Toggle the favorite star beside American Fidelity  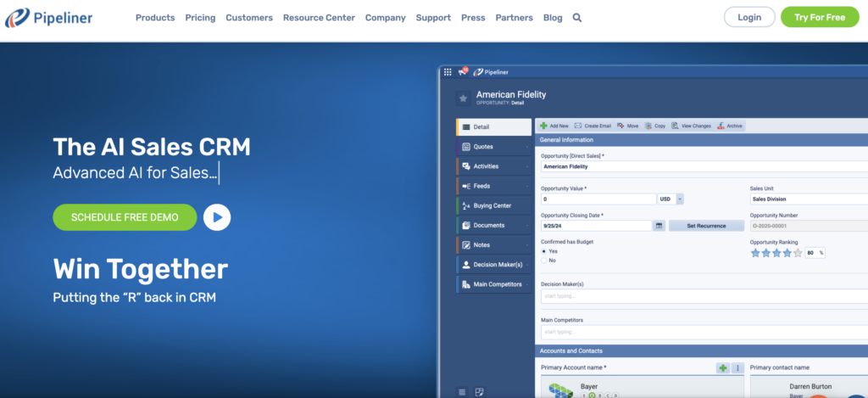click(464, 98)
